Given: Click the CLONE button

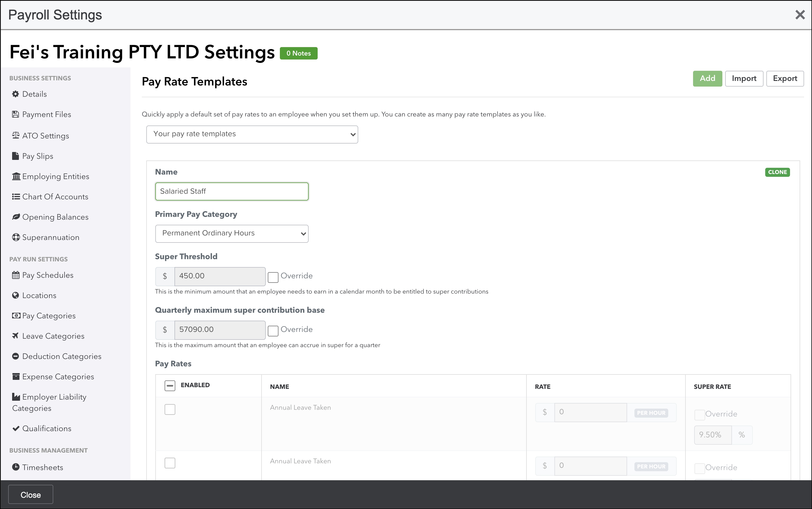Looking at the screenshot, I should pos(777,172).
